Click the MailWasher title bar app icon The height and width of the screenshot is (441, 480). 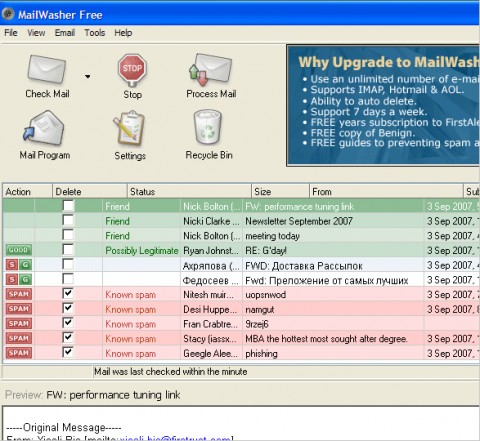8,14
